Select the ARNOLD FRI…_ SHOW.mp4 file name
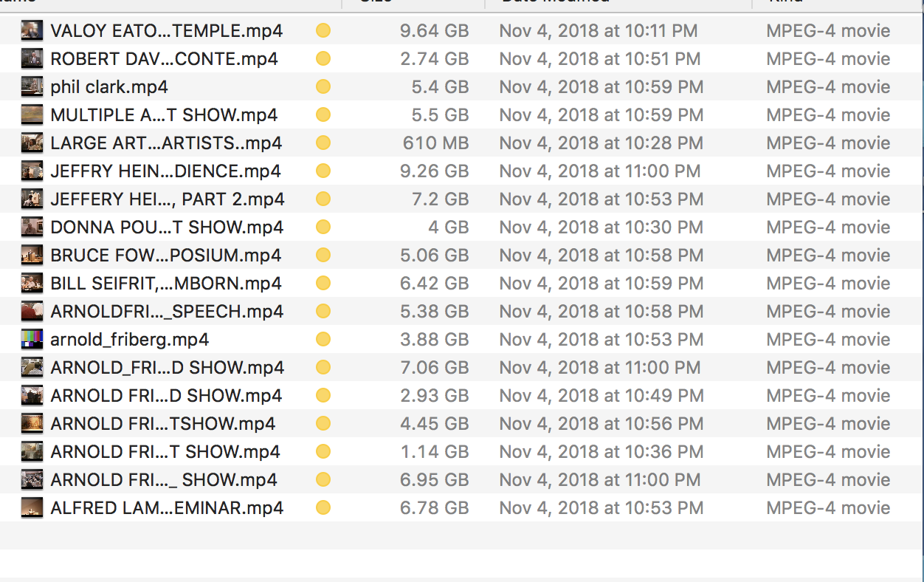924x582 pixels. coord(164,480)
